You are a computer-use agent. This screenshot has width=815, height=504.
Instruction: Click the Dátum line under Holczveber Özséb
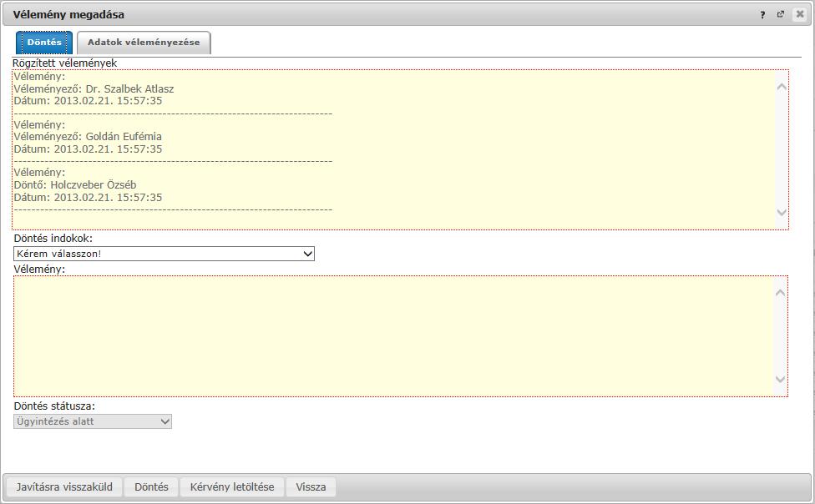pyautogui.click(x=88, y=198)
